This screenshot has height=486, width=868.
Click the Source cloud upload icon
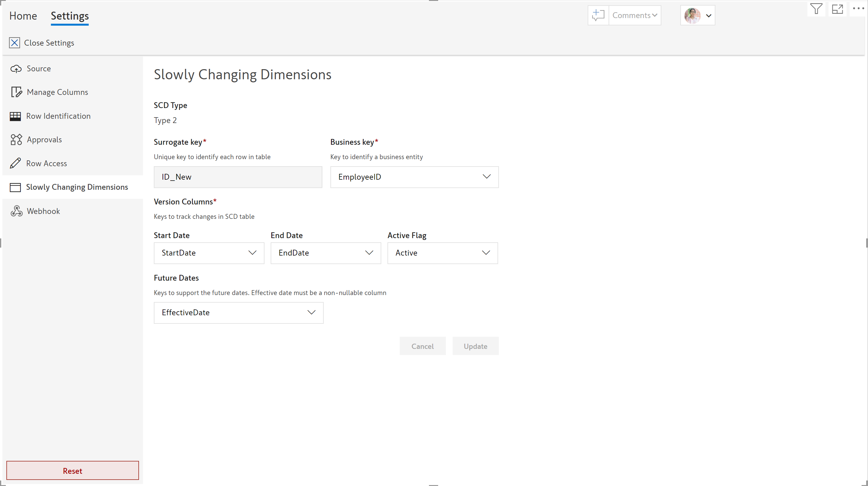[x=16, y=69]
